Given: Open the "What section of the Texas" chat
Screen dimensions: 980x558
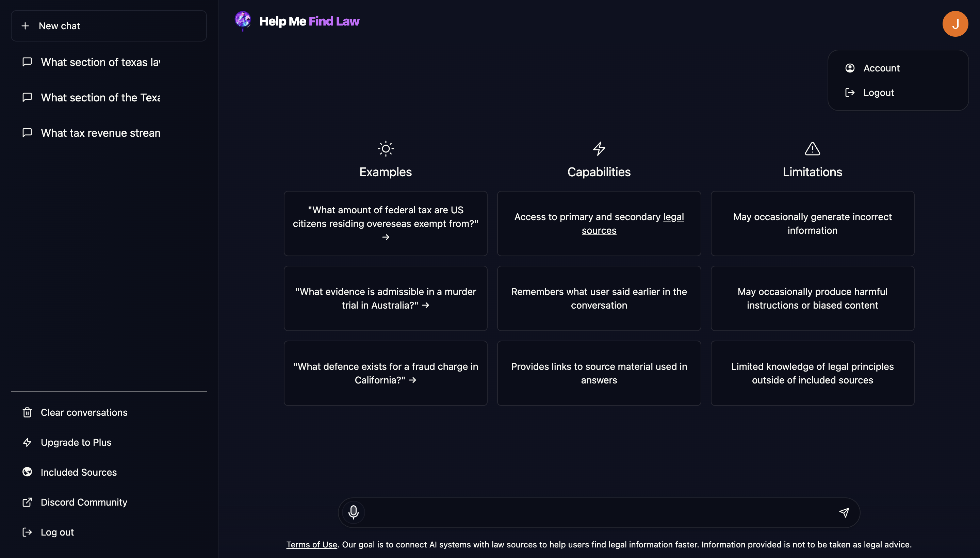Looking at the screenshot, I should click(100, 98).
